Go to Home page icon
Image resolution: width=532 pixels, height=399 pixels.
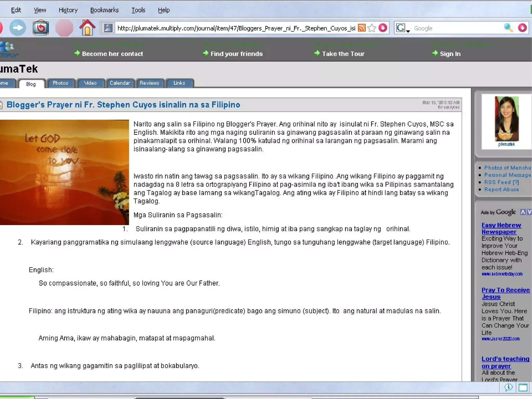coord(87,28)
